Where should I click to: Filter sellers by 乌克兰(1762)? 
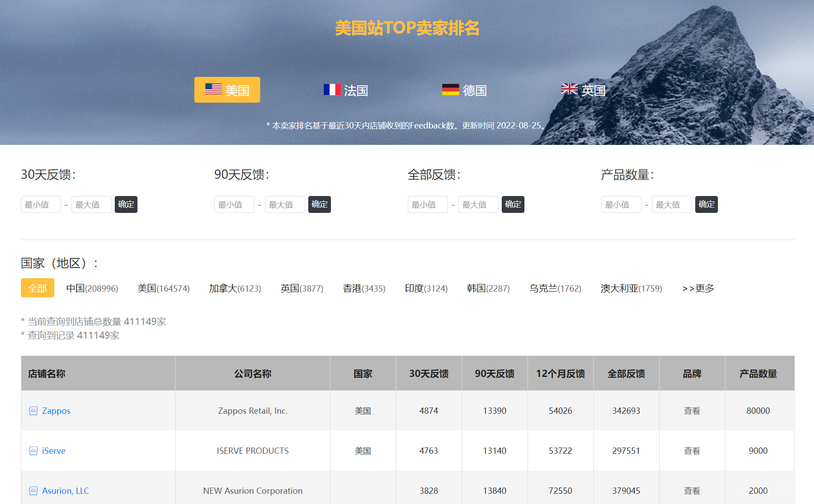click(556, 288)
